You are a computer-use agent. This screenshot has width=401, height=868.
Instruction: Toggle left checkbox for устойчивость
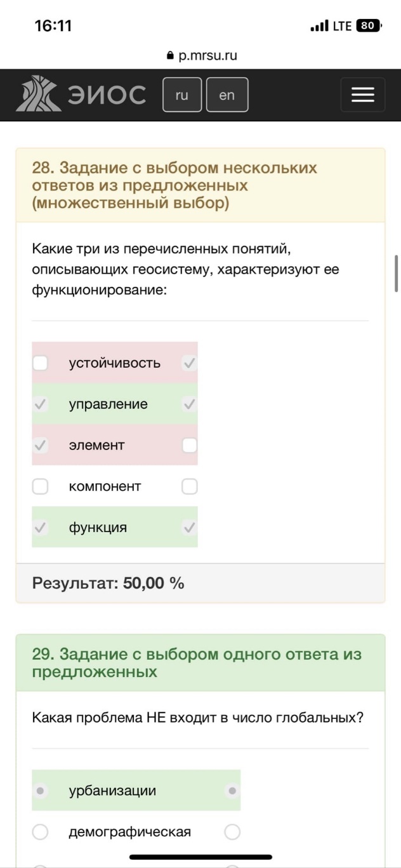(x=41, y=363)
